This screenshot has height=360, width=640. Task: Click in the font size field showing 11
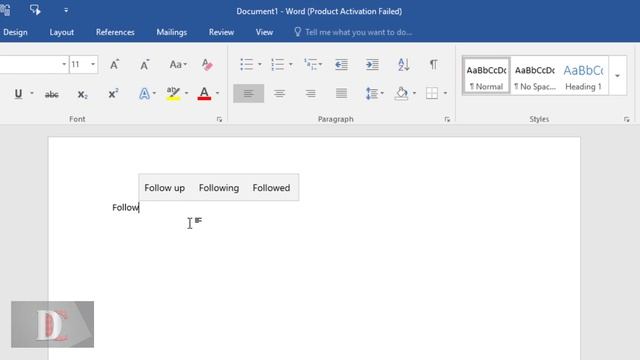[79, 64]
